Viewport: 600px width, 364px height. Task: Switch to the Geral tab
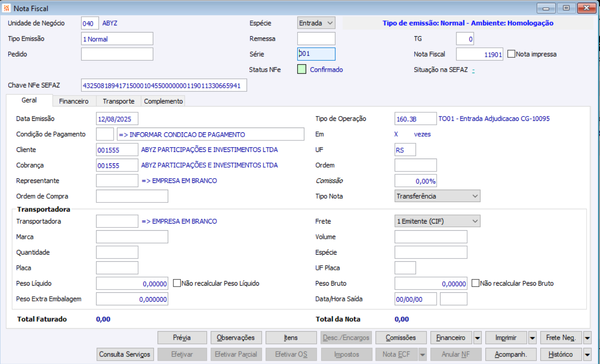click(29, 100)
